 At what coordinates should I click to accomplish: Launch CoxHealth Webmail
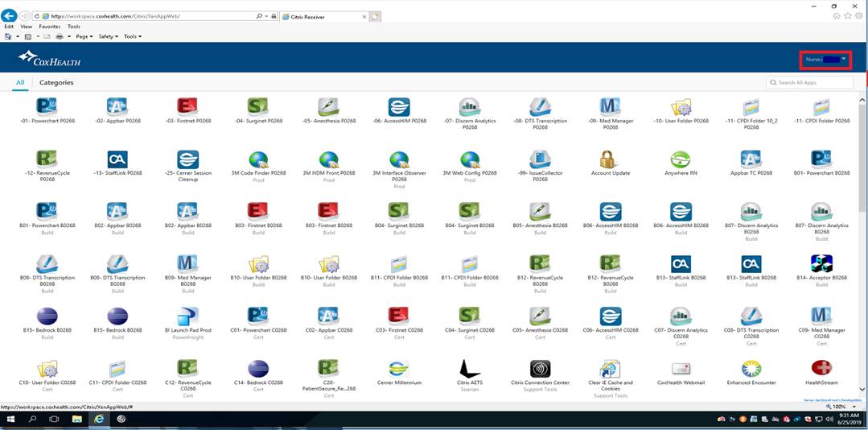pyautogui.click(x=681, y=369)
